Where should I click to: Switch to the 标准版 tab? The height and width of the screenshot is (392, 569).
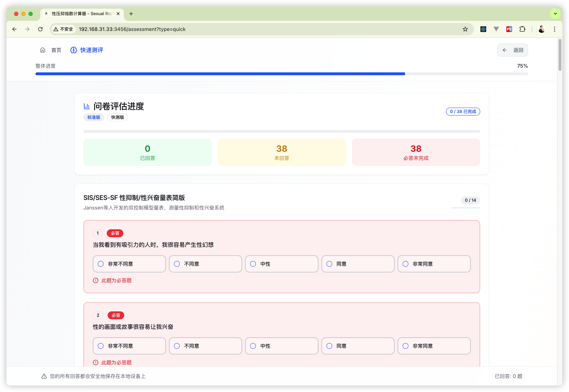[x=94, y=117]
